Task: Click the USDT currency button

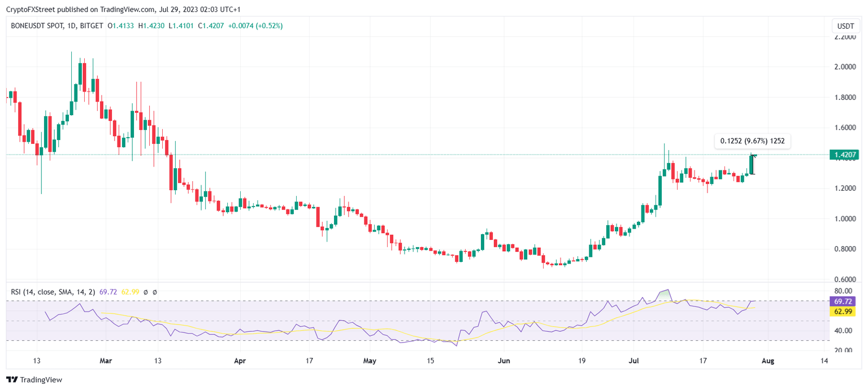Action: tap(845, 25)
